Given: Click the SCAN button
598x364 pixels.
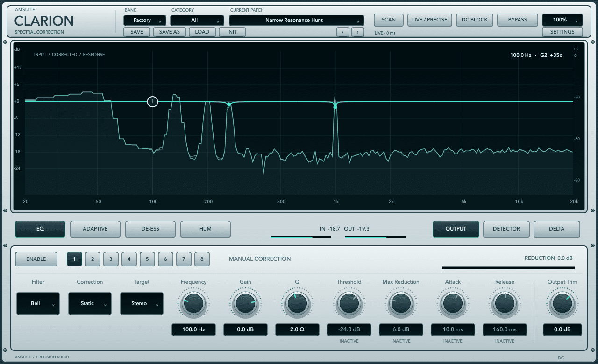Looking at the screenshot, I should tap(389, 20).
